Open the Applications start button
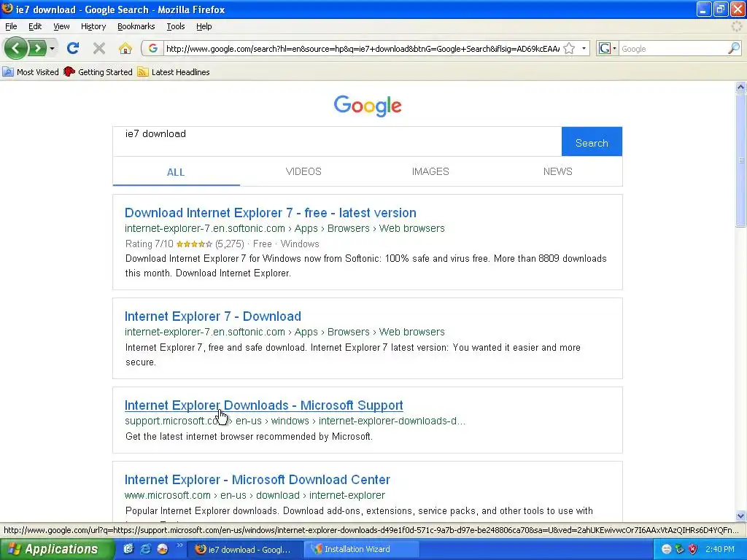Screen dimensions: 747x560 pyautogui.click(x=57, y=549)
